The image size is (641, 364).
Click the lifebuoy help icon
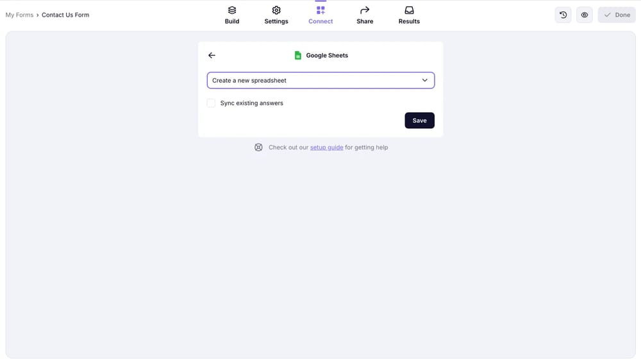coord(258,147)
